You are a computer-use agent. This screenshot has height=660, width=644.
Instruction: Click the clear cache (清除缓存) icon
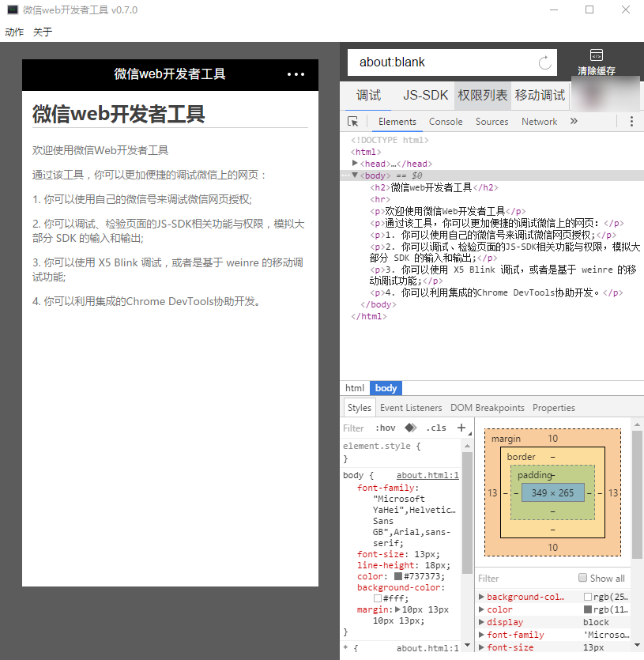(597, 55)
